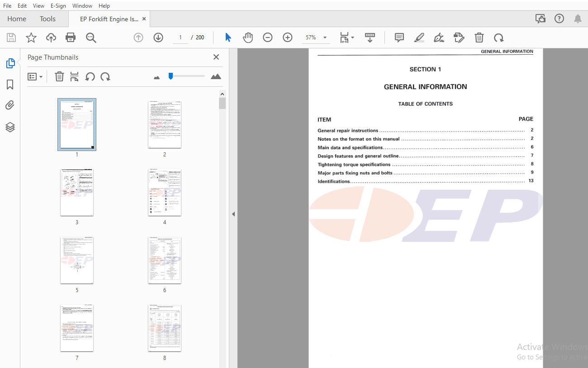The image size is (588, 368).
Task: Rotate thumbnails clockwise
Action: (105, 76)
